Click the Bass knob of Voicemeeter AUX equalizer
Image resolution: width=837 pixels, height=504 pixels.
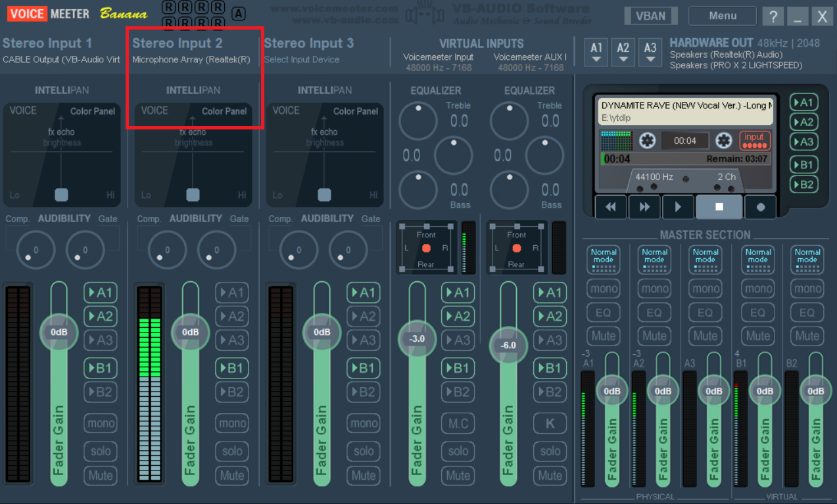[x=510, y=189]
